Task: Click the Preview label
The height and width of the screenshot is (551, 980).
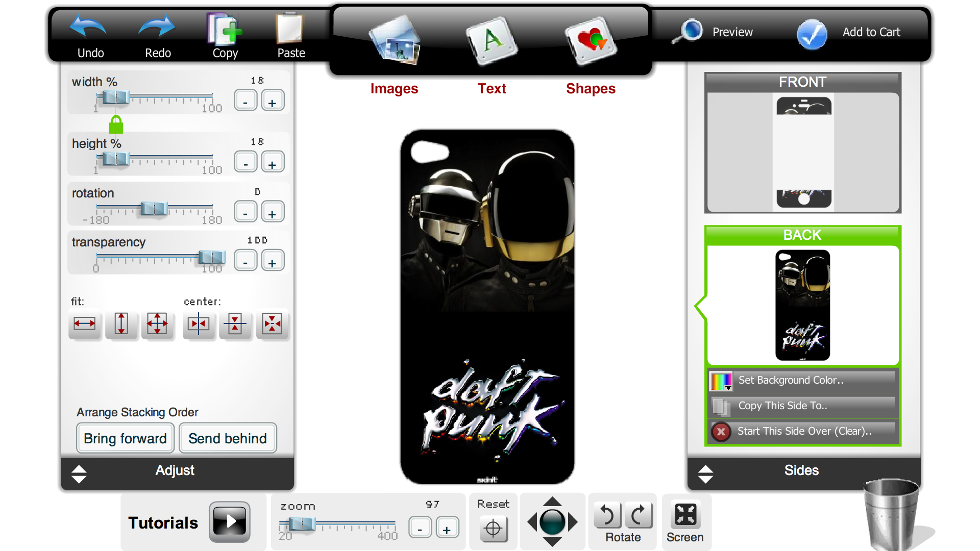Action: [732, 32]
